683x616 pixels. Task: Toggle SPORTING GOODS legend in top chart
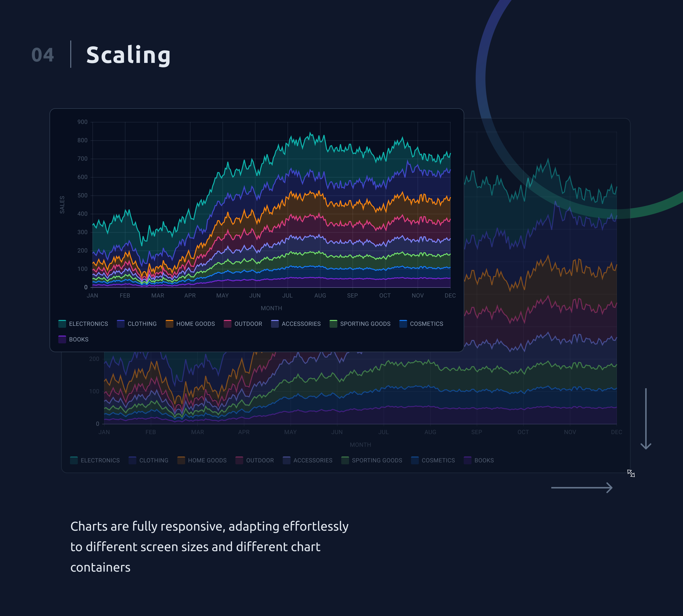tap(360, 324)
